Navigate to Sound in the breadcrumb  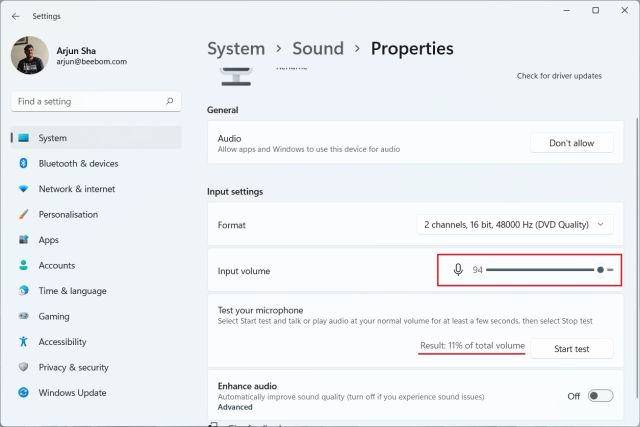click(318, 48)
